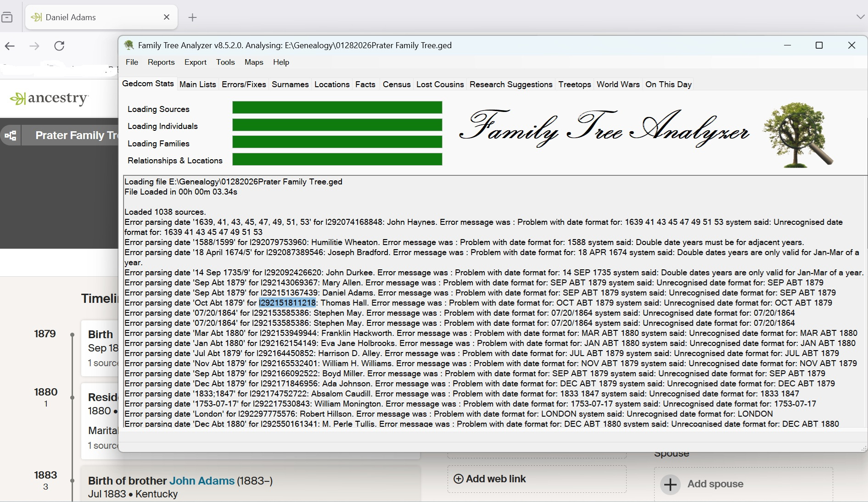Click the Loading Sources progress bar
Viewport: 868px width, 502px height.
point(337,107)
